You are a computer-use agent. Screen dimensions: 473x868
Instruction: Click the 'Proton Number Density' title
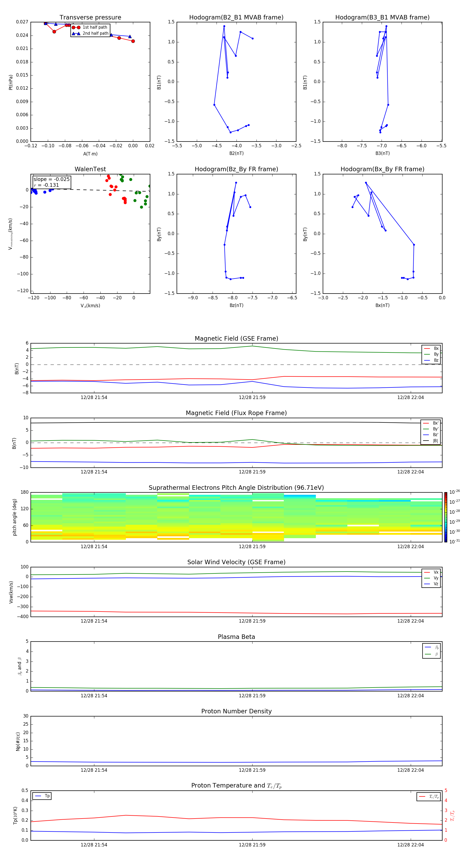tap(236, 711)
